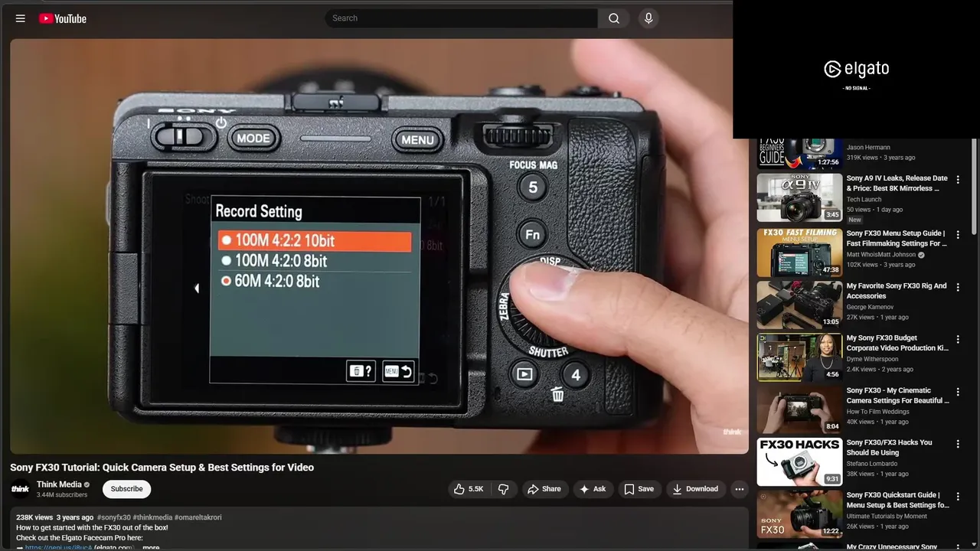Open options menu for FX30/FX3 Hacks video
This screenshot has width=980, height=551.
pos(958,444)
